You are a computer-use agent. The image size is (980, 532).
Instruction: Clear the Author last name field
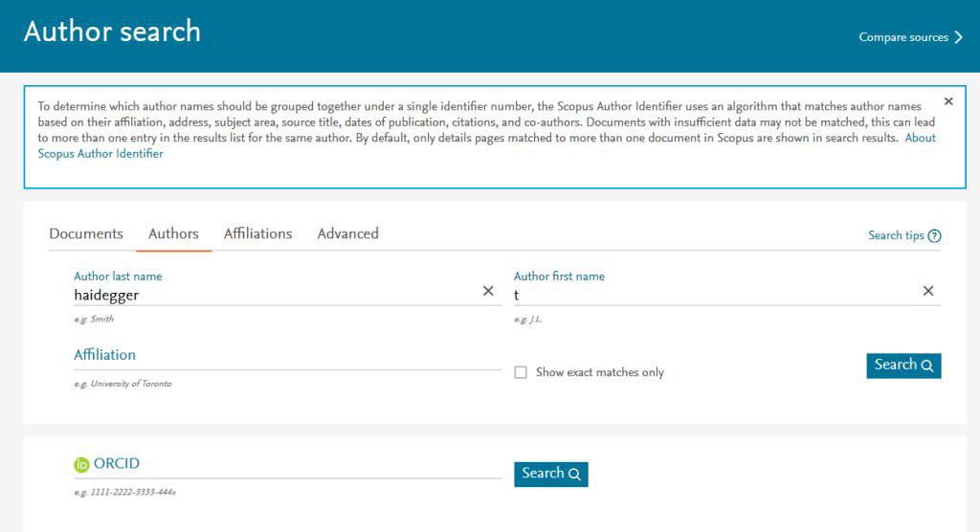[x=488, y=291]
